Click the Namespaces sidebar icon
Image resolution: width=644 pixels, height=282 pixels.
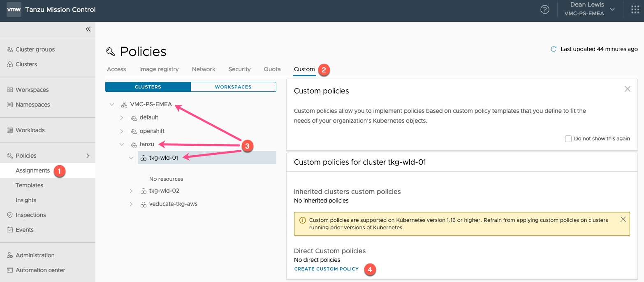(10, 105)
